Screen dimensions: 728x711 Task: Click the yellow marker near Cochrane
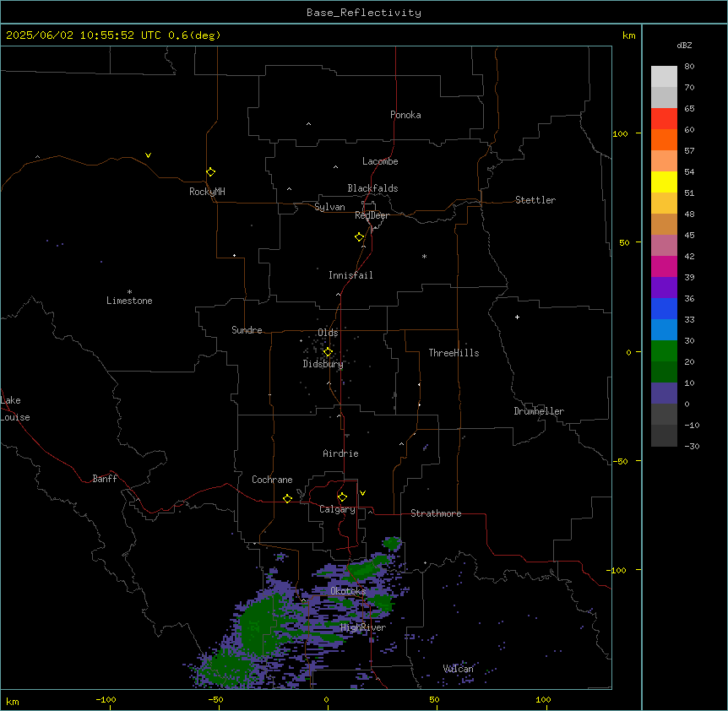pyautogui.click(x=287, y=498)
